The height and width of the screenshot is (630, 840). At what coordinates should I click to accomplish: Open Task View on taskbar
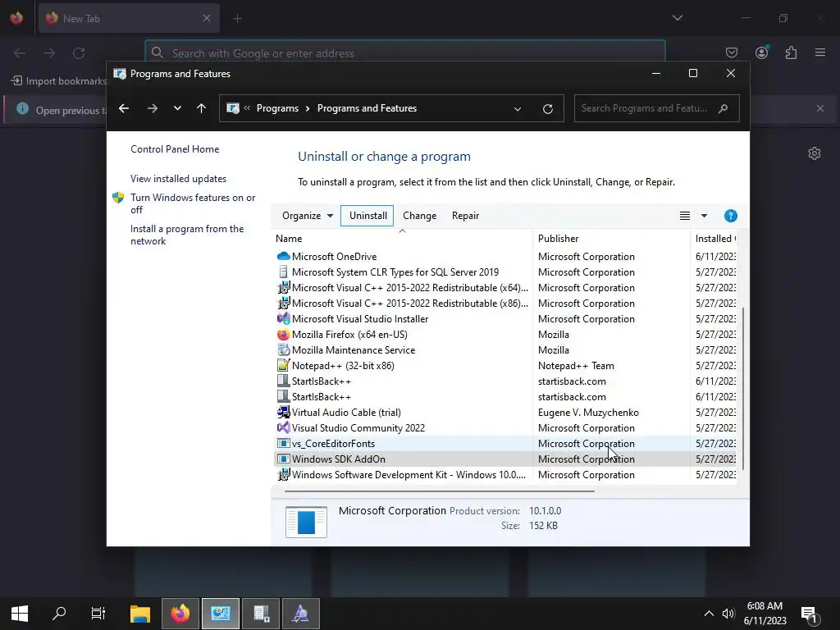[x=98, y=614]
